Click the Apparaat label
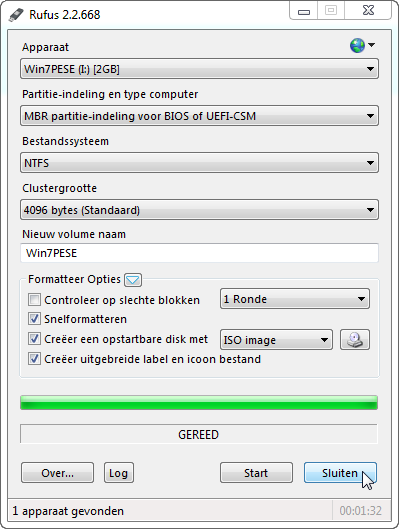 (x=46, y=47)
